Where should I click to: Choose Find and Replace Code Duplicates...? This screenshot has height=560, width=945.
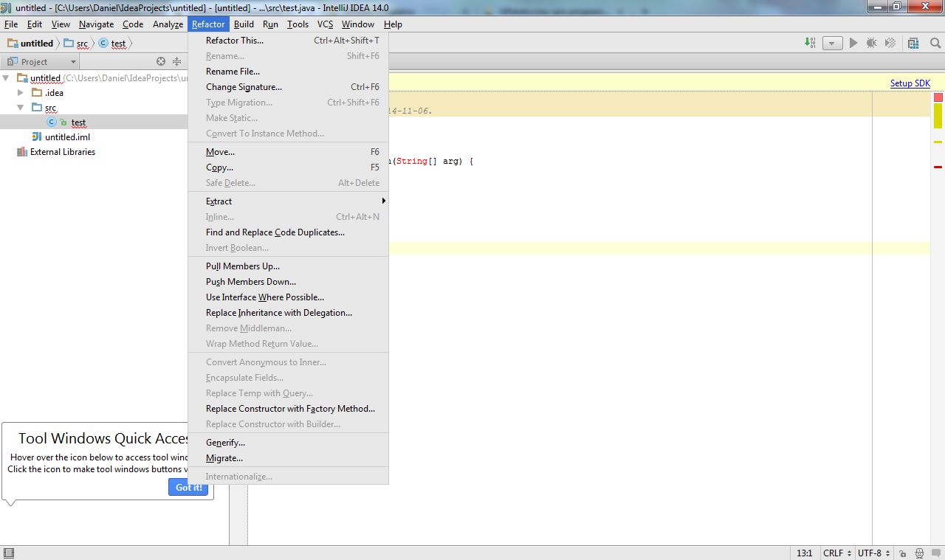click(289, 232)
